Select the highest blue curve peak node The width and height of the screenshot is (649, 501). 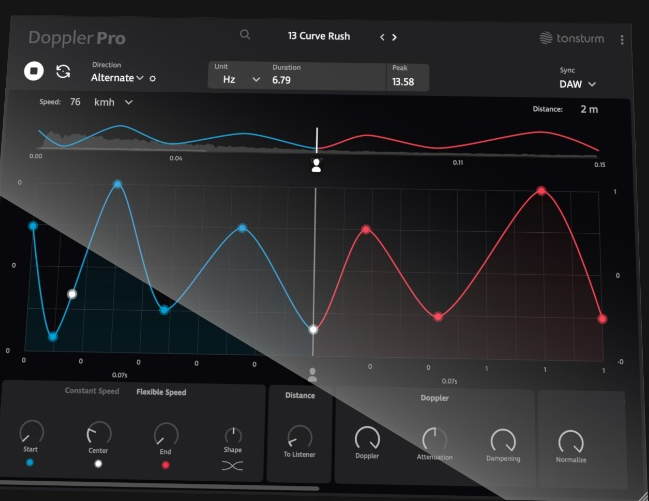click(x=118, y=184)
